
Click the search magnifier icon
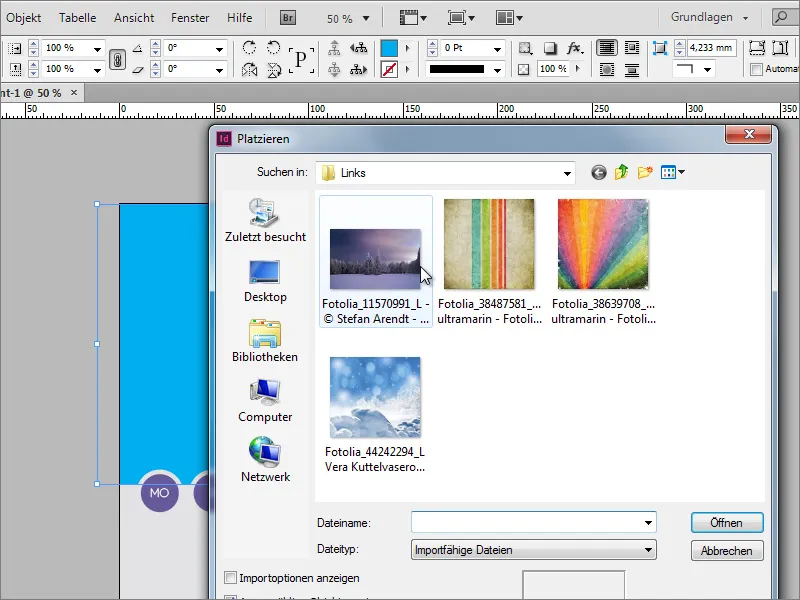coord(781,17)
